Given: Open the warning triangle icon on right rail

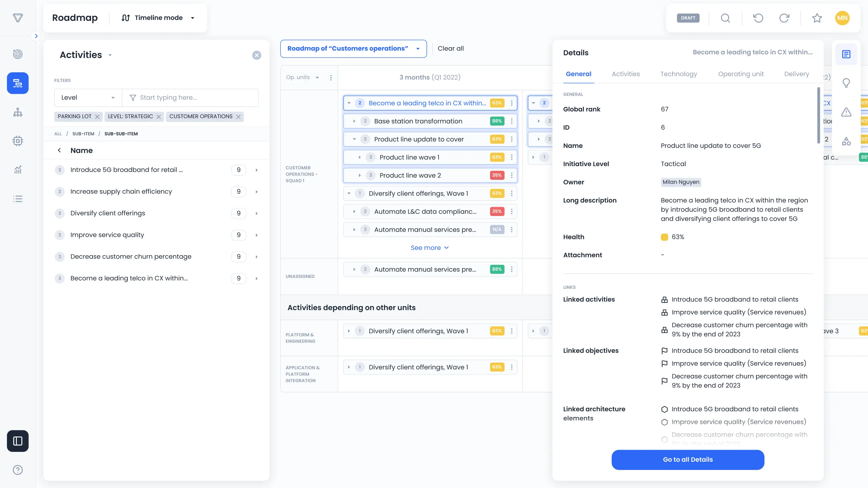Looking at the screenshot, I should coord(846,112).
